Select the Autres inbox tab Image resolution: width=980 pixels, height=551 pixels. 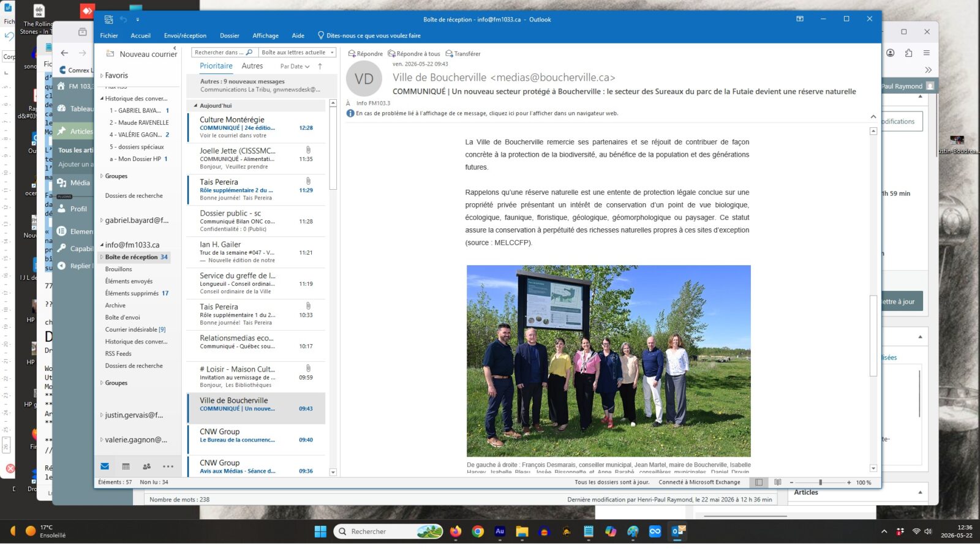click(252, 66)
